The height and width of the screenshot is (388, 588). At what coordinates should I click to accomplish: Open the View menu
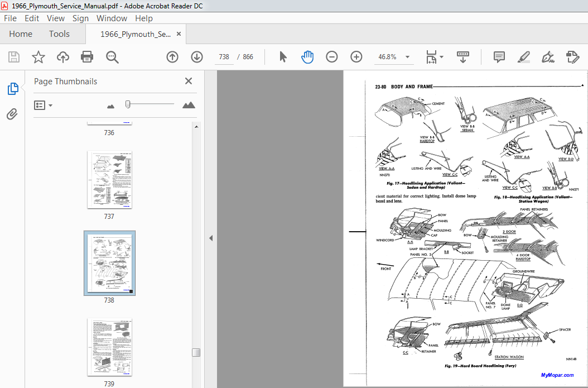(55, 18)
